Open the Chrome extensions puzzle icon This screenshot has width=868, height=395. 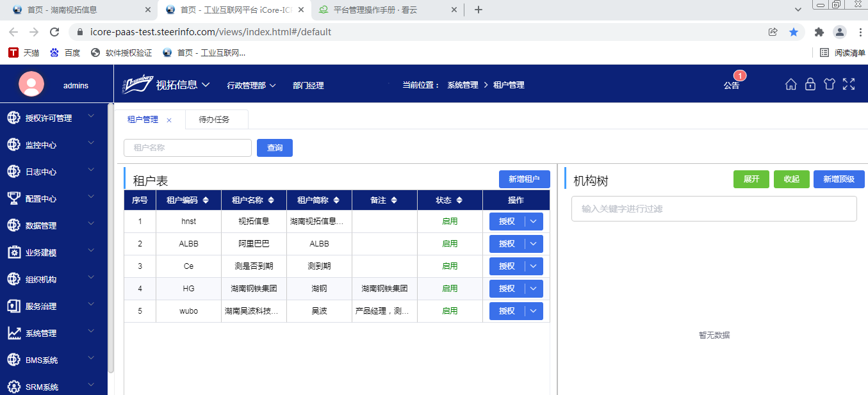pos(819,32)
